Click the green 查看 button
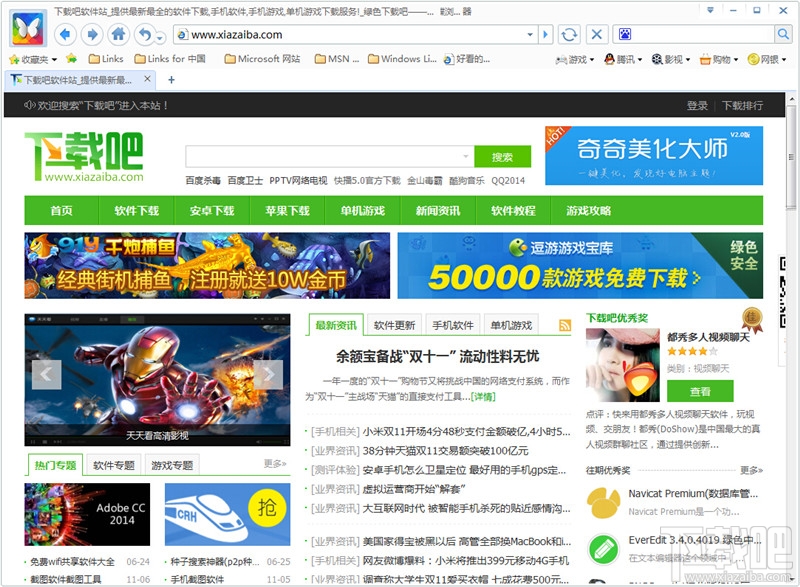This screenshot has width=800, height=587. point(700,391)
